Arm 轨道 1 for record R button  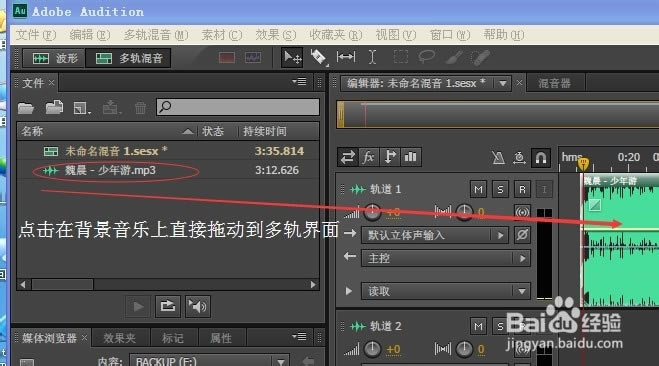[x=522, y=190]
